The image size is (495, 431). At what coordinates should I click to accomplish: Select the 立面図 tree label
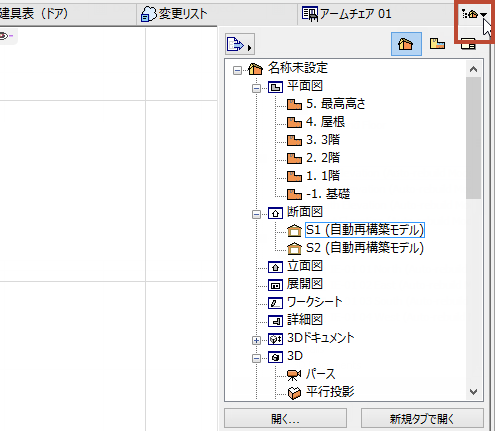point(305,266)
